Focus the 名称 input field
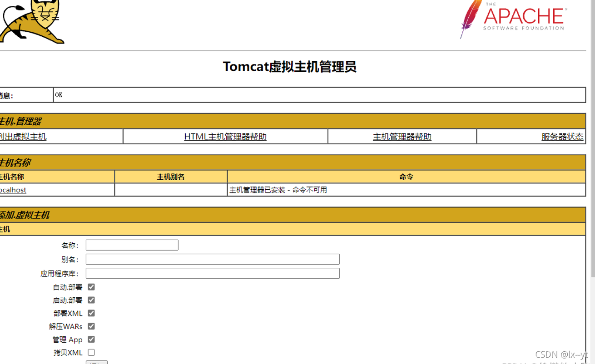Viewport: 595px width, 364px height. tap(132, 245)
